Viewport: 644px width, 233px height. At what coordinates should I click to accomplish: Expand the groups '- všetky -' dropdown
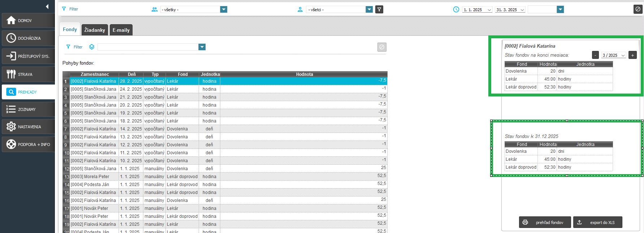[224, 10]
